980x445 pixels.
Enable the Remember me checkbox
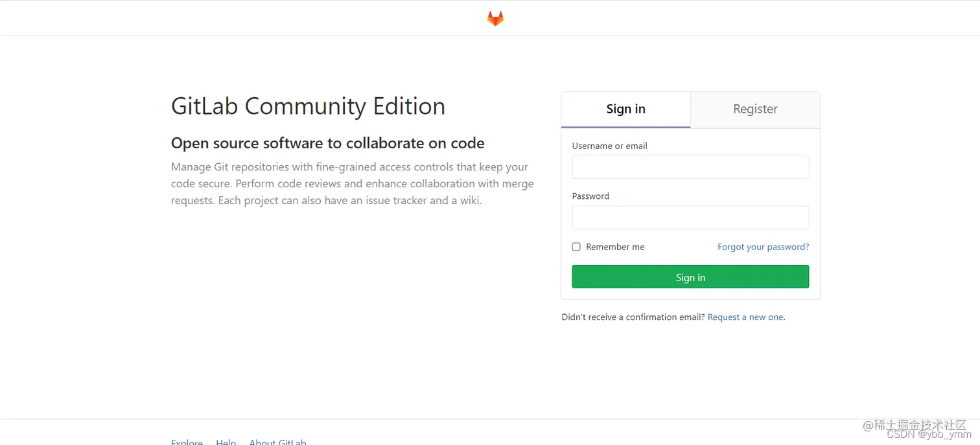pyautogui.click(x=576, y=247)
